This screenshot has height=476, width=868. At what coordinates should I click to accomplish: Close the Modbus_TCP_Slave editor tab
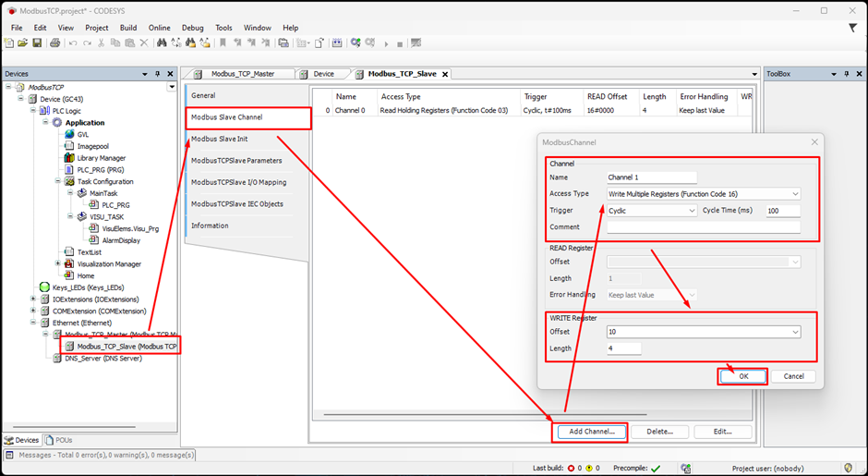tap(444, 74)
